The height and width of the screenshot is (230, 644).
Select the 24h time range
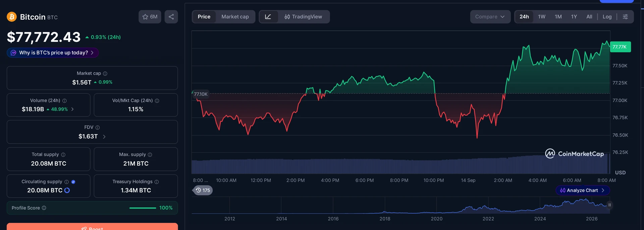(x=524, y=17)
